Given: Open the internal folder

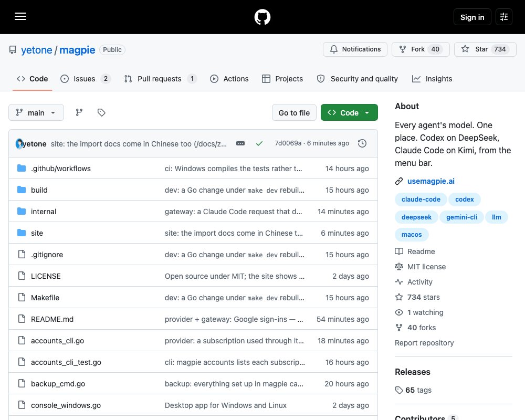Looking at the screenshot, I should click(x=44, y=212).
